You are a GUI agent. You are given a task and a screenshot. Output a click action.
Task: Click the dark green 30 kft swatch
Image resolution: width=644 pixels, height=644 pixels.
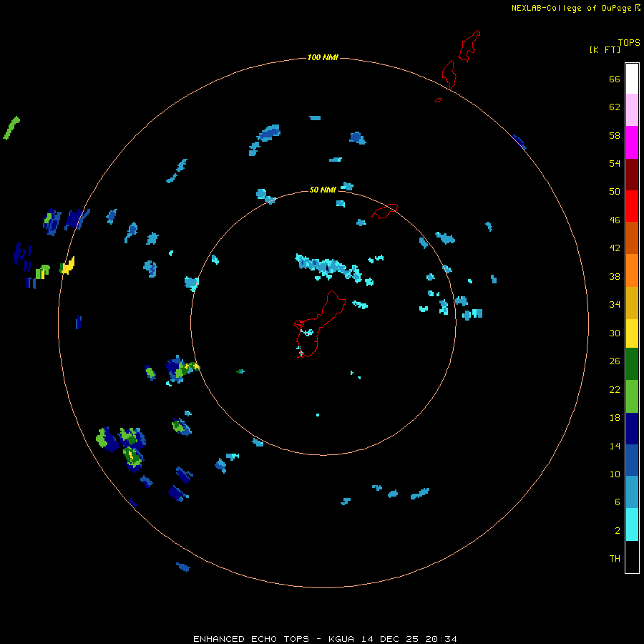click(x=632, y=364)
